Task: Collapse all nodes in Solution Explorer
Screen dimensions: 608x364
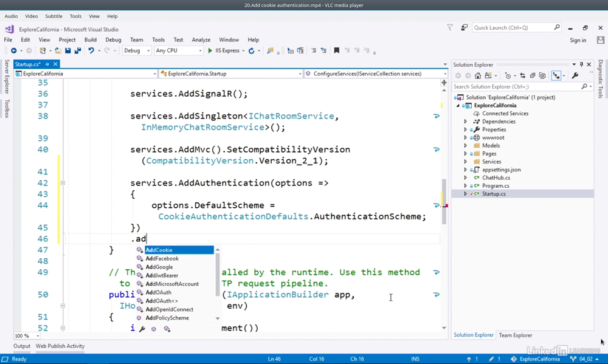Action: click(x=533, y=76)
